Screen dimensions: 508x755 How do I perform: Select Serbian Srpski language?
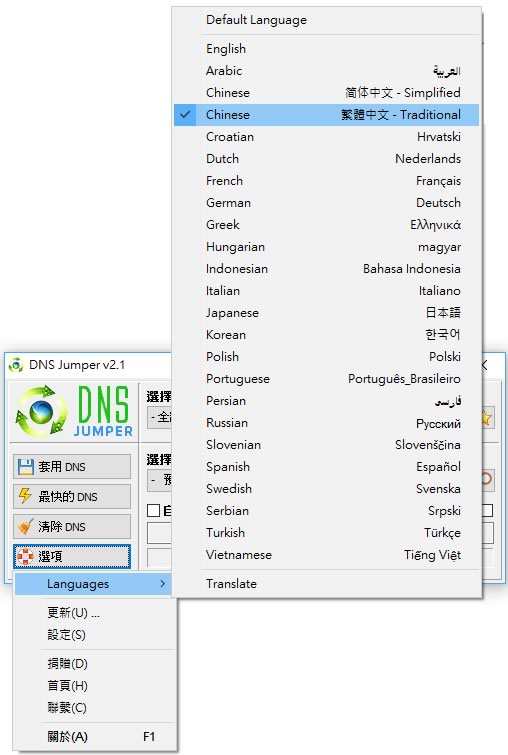(x=326, y=511)
